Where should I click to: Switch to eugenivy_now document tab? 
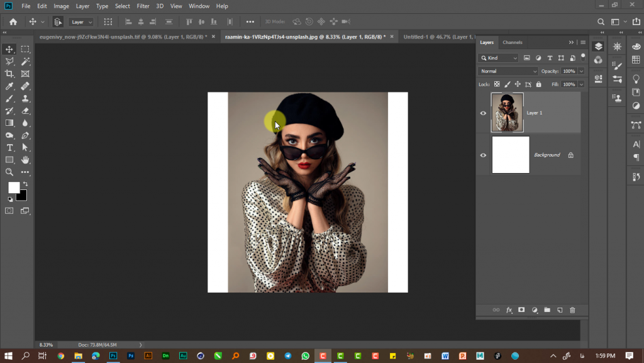pyautogui.click(x=123, y=36)
